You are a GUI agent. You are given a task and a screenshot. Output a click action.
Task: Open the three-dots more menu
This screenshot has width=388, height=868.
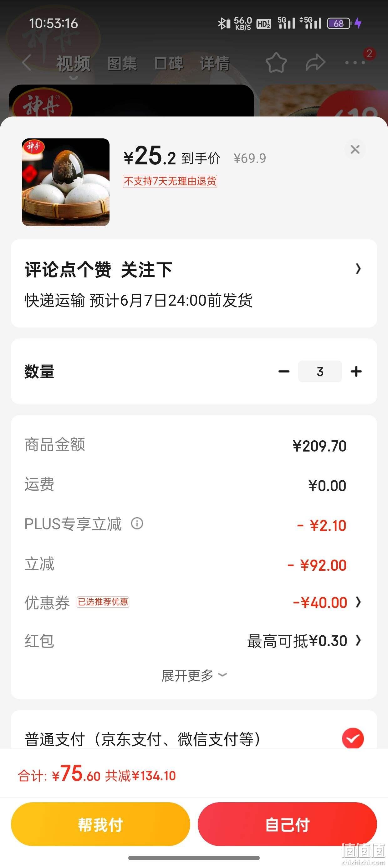355,63
